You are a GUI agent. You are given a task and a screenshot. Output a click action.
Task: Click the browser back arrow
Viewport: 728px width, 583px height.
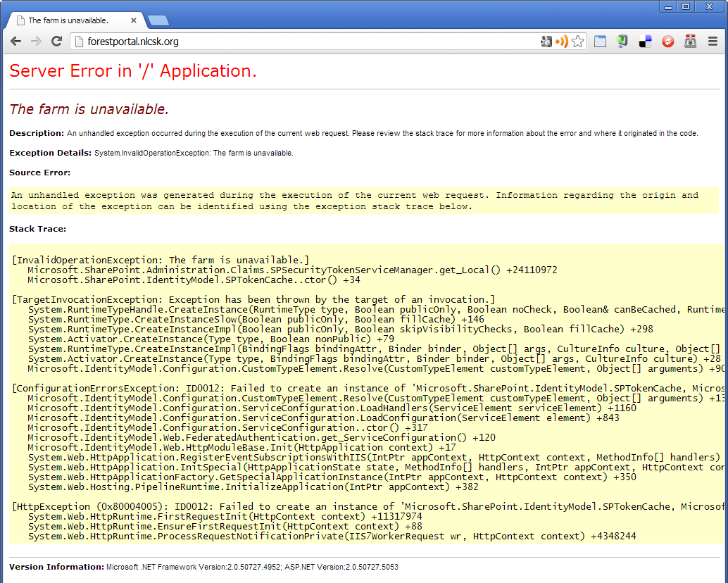(x=15, y=42)
